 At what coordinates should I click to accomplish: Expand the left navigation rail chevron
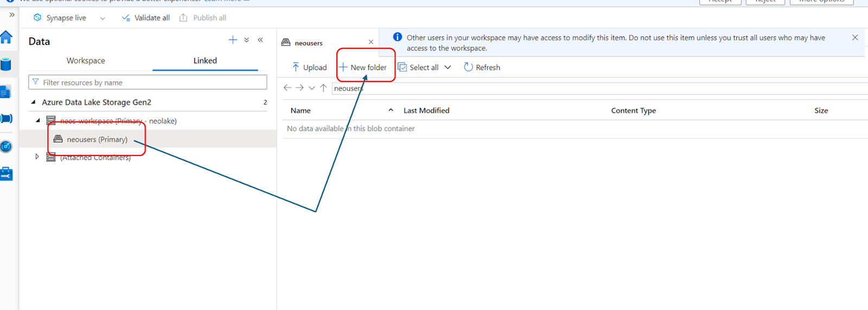12,15
